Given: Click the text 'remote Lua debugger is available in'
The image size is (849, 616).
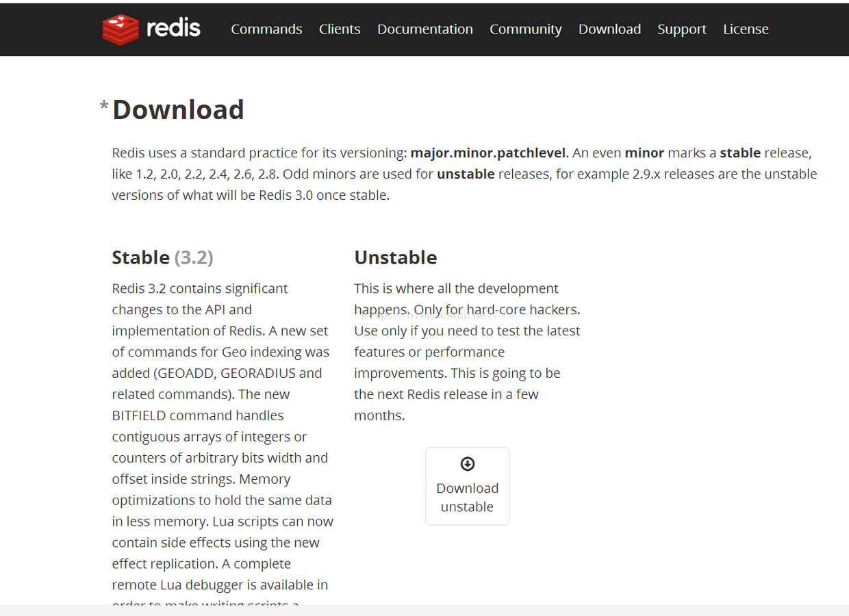Looking at the screenshot, I should click(x=220, y=585).
